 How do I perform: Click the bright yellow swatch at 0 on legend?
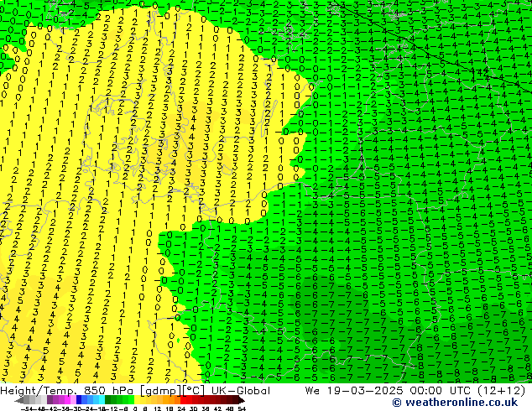137,400
